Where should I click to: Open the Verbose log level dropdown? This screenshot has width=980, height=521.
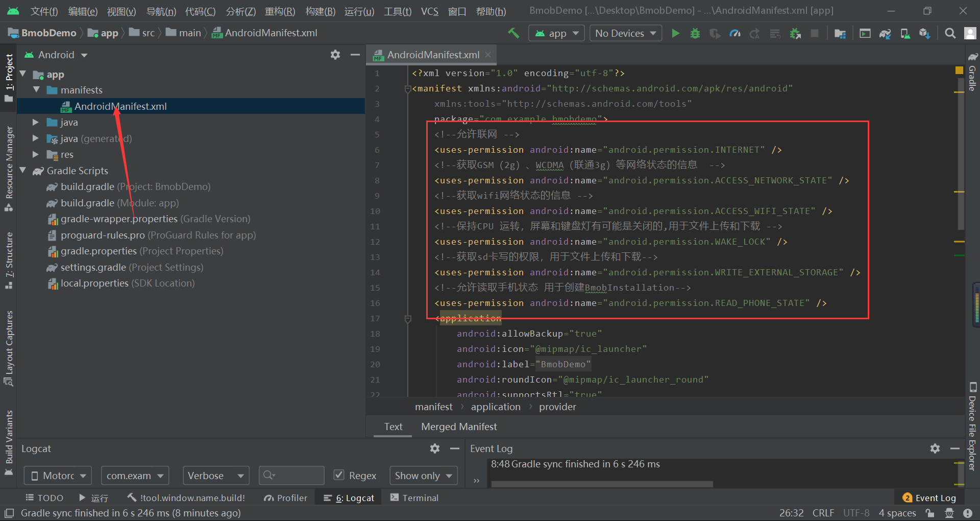[x=216, y=476]
